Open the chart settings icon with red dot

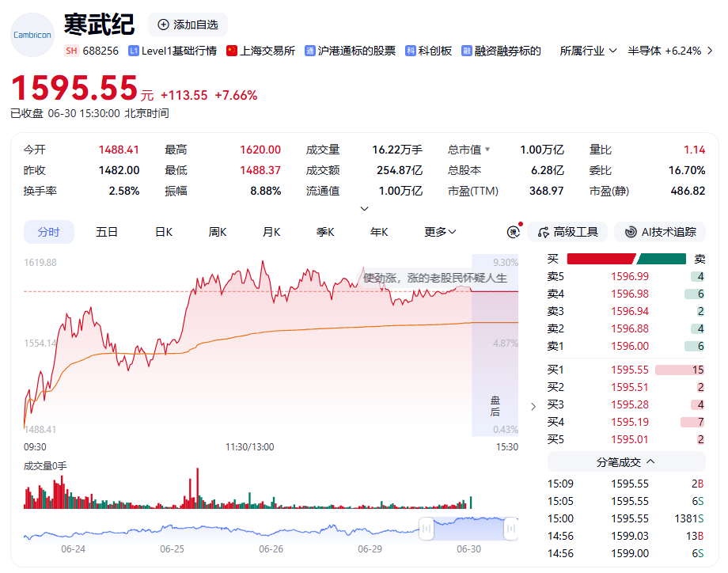click(514, 231)
